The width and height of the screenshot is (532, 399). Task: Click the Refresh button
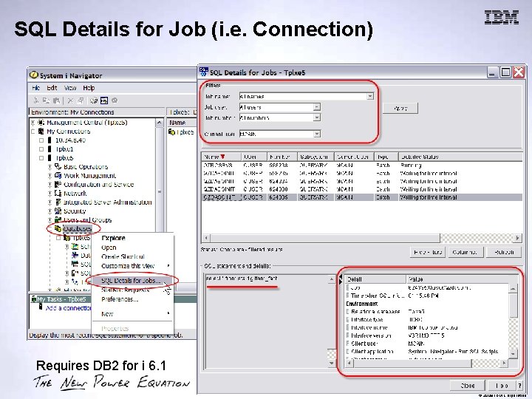[x=504, y=252]
